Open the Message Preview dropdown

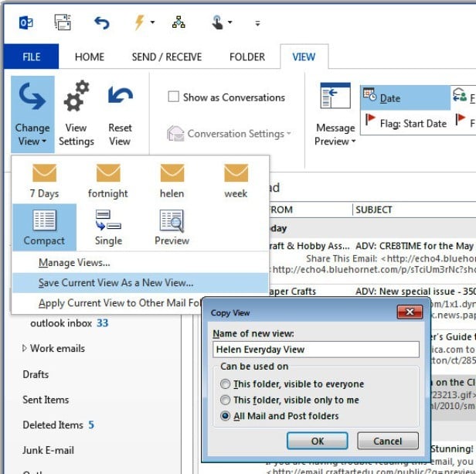335,114
